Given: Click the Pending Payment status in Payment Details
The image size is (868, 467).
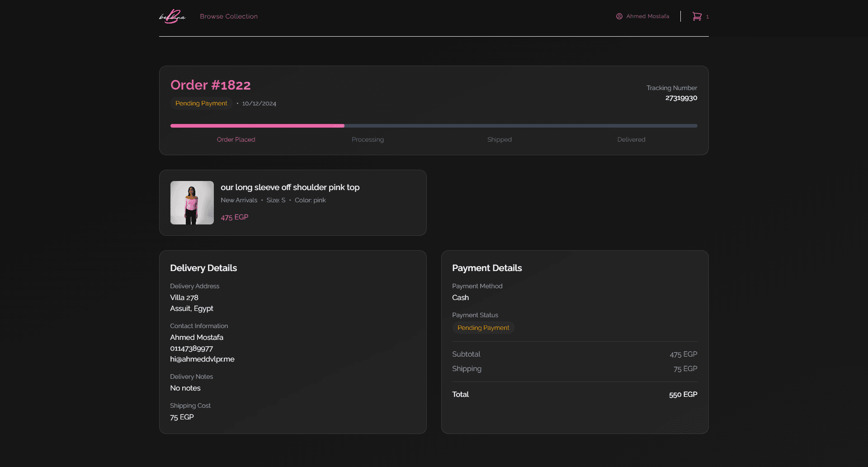Looking at the screenshot, I should (483, 328).
